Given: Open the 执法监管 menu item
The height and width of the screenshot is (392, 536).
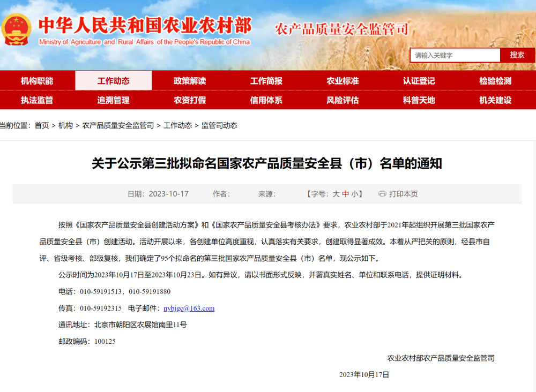Looking at the screenshot, I should pyautogui.click(x=37, y=100).
